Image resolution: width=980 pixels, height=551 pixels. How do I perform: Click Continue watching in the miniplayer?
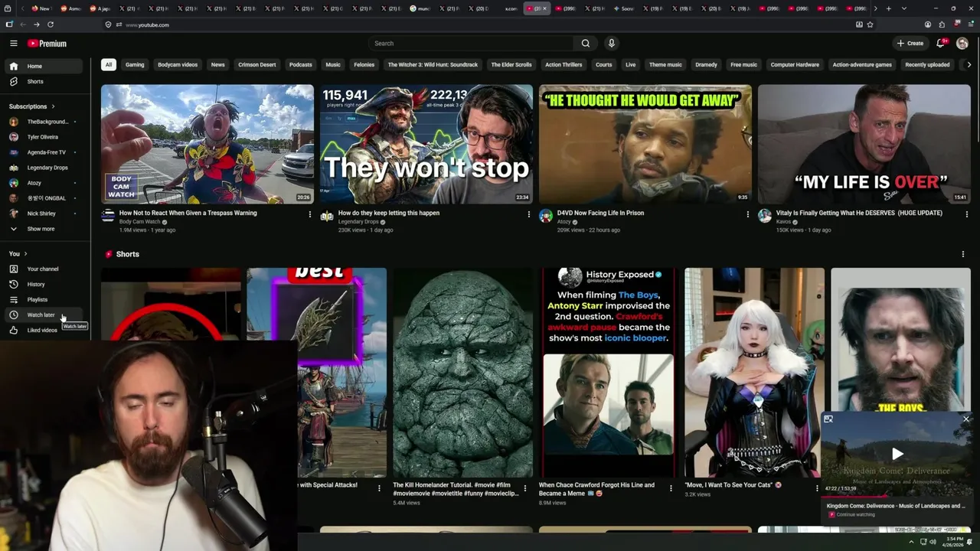[855, 514]
